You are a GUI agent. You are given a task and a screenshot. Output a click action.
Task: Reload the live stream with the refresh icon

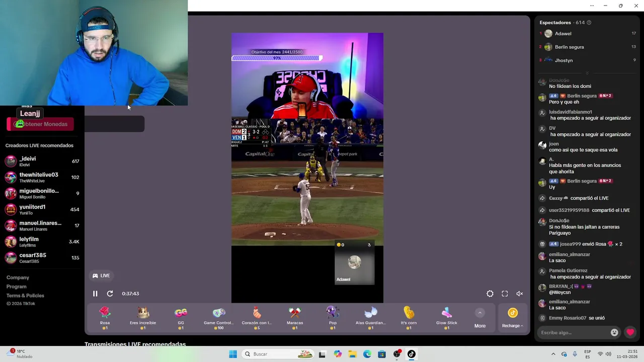(110, 294)
